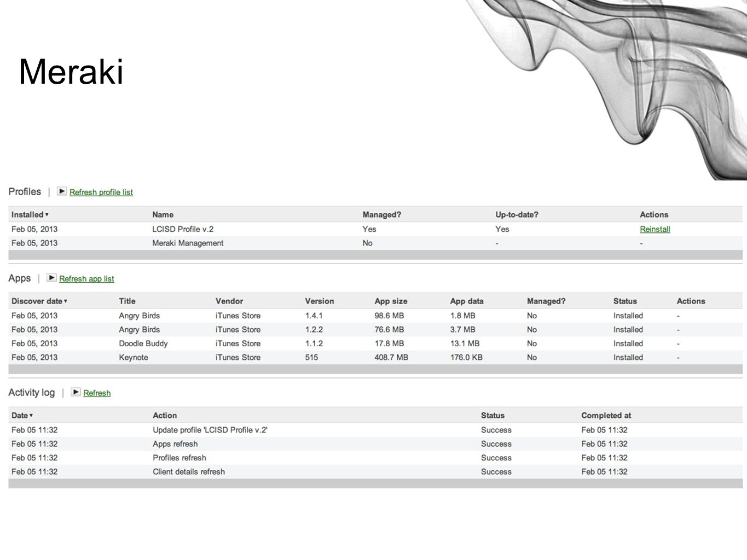Click Keynote version 515
747x560 pixels.
(311, 357)
